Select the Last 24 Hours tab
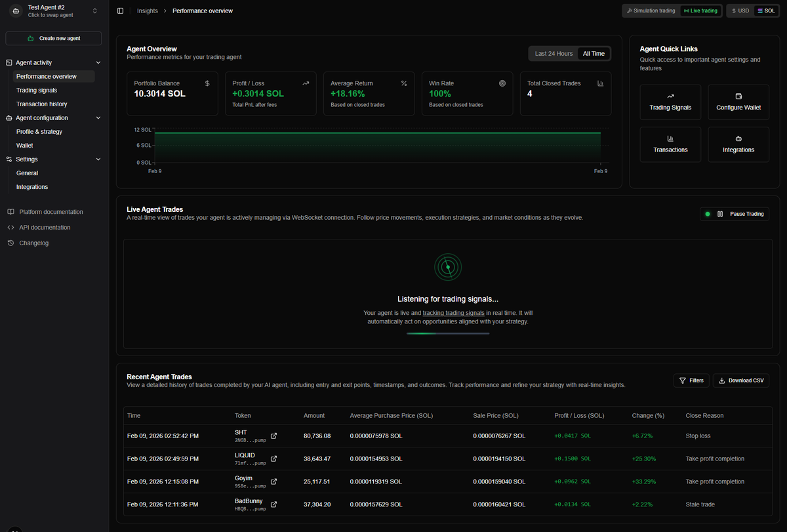 (553, 53)
